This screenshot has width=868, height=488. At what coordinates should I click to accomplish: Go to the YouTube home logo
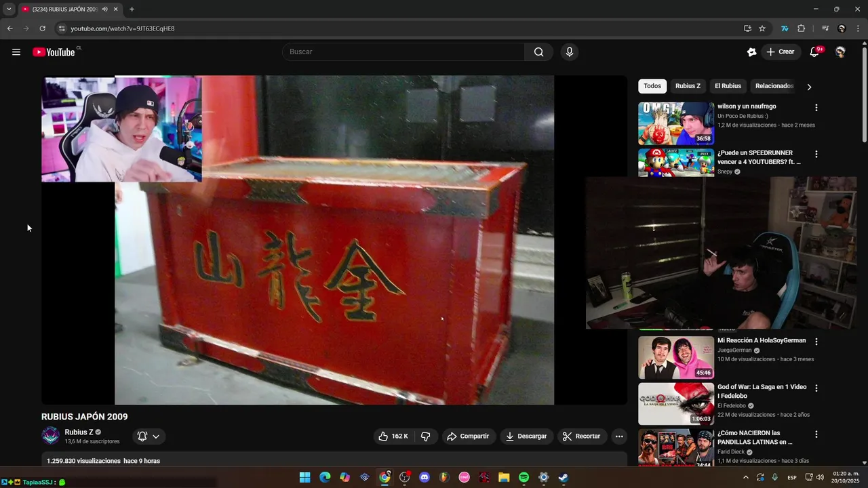[54, 52]
